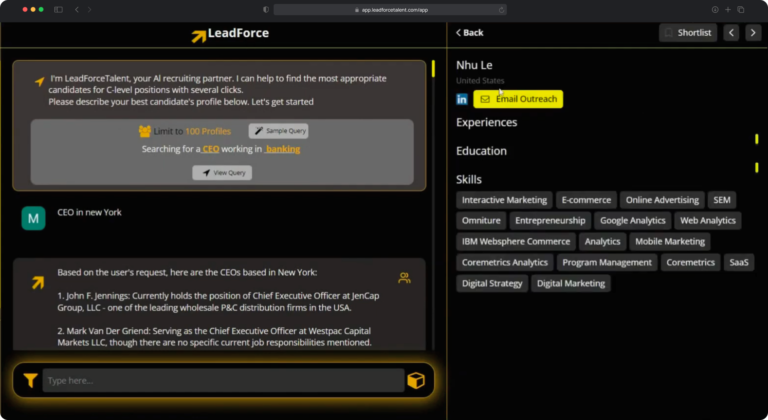The image size is (768, 420).
Task: Click the cube send icon
Action: (416, 380)
